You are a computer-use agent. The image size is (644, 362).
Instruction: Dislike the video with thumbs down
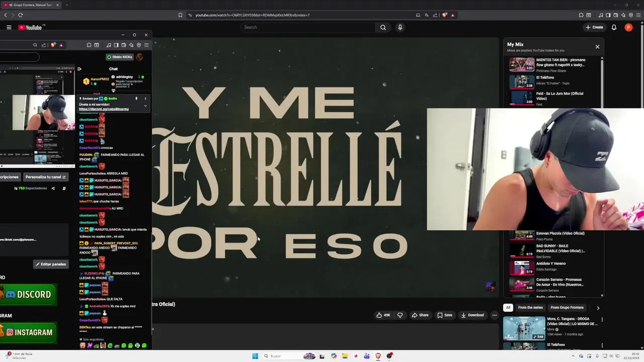[x=400, y=315]
